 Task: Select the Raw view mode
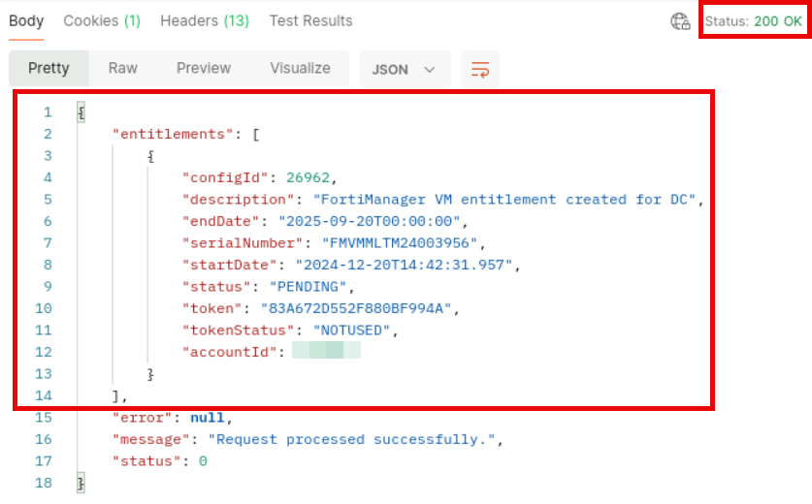click(123, 68)
